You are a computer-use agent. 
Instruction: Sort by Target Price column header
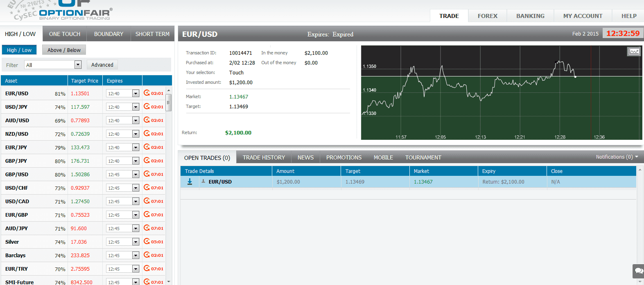(x=85, y=81)
